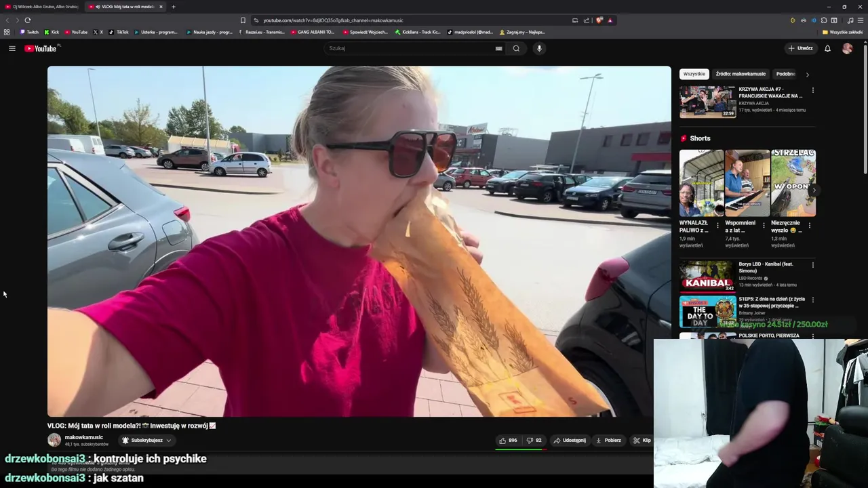Open makowkamusic channel avatar
Screen dimensions: 868x488
coord(54,440)
